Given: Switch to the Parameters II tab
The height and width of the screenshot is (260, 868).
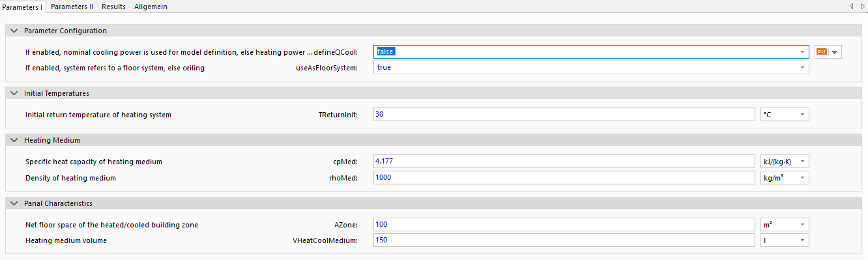Looking at the screenshot, I should pos(72,7).
